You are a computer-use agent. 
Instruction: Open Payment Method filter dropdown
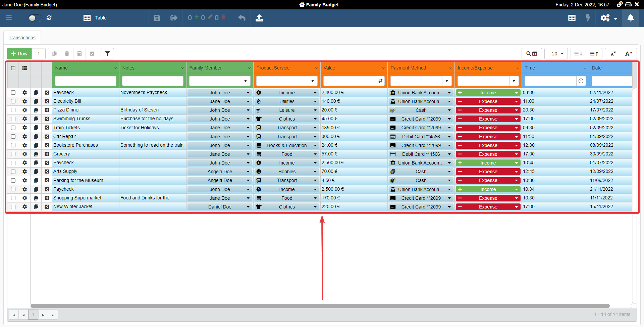coord(446,81)
